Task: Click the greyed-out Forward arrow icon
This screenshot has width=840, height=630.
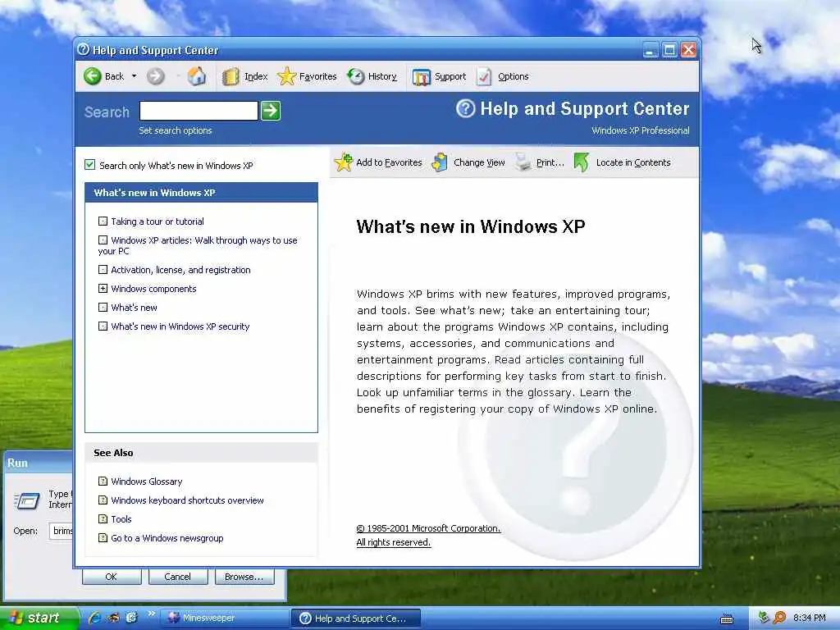Action: pos(155,76)
